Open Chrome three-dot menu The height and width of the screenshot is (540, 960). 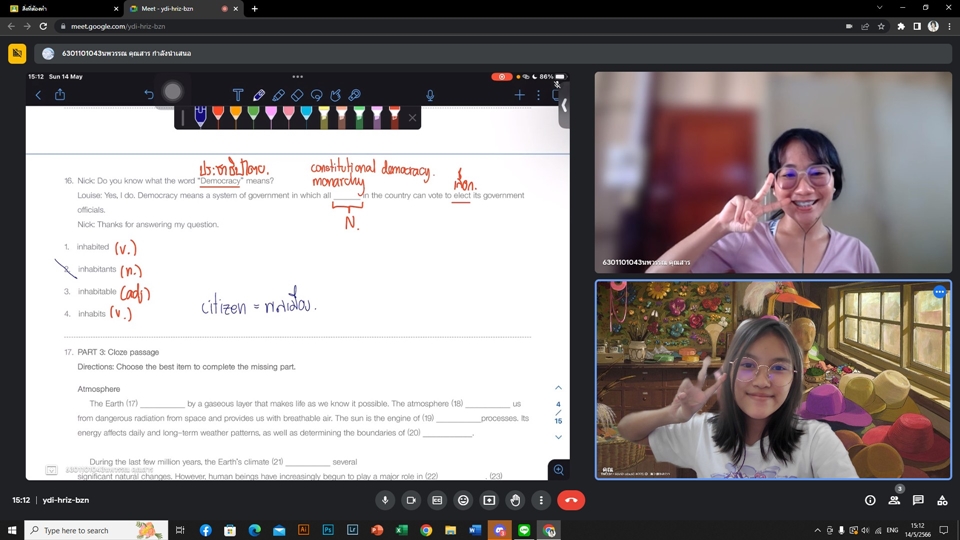click(950, 26)
